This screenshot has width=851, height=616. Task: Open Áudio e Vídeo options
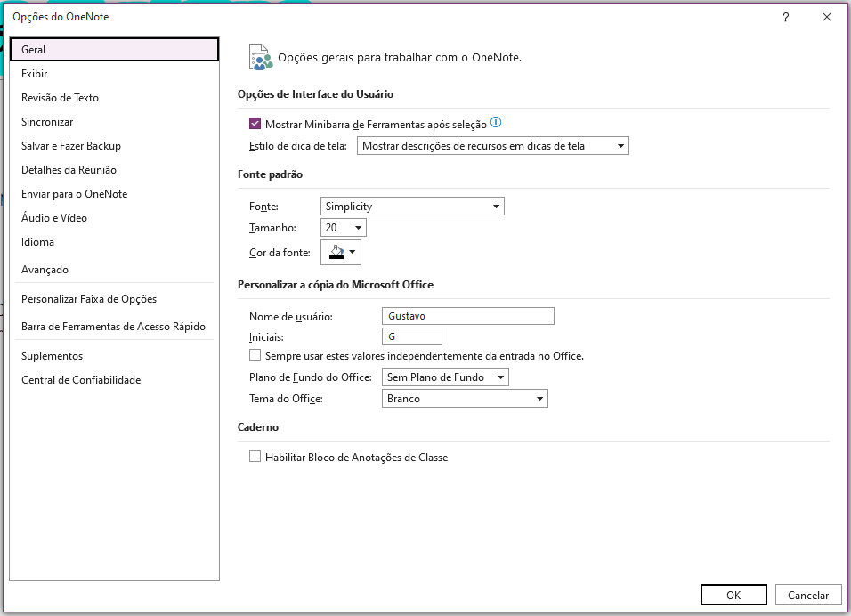pyautogui.click(x=115, y=217)
